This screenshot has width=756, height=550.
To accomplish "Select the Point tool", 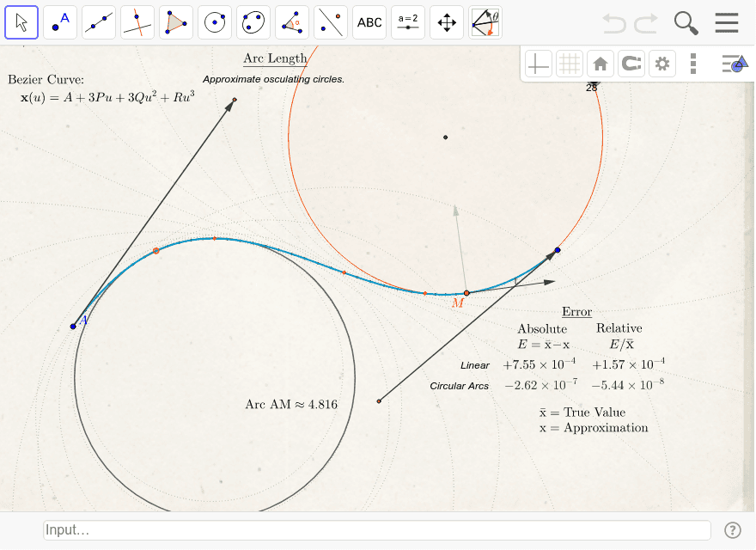I will click(x=60, y=22).
